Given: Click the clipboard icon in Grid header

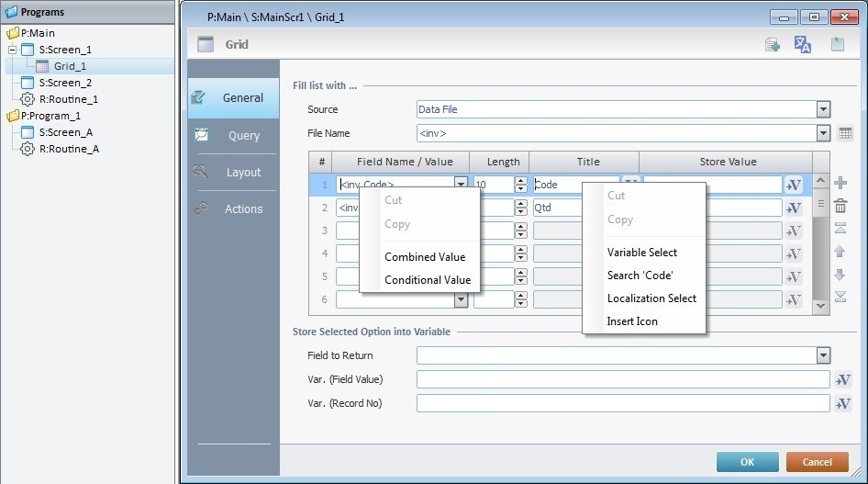Looking at the screenshot, I should [837, 45].
